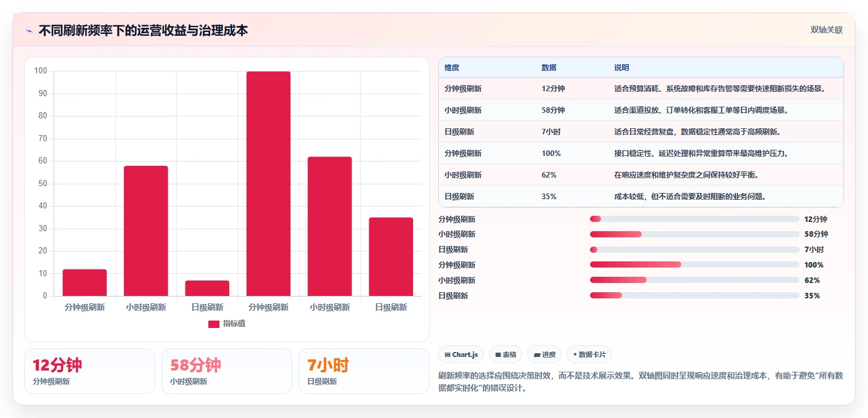The height and width of the screenshot is (418, 868).
Task: Click table cell 12分钟 in 数据 column
Action: 553,89
